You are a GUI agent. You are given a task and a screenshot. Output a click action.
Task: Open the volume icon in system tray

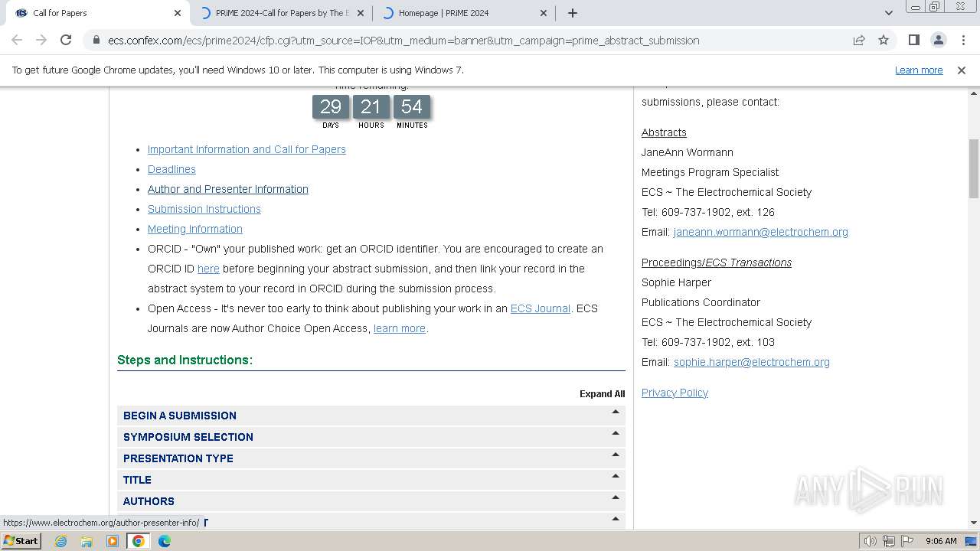871,541
